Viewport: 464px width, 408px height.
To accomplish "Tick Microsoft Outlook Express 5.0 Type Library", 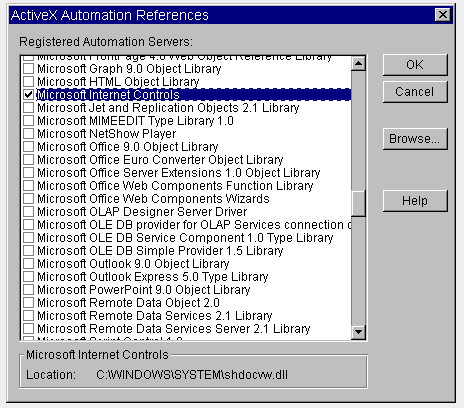I will click(x=29, y=277).
